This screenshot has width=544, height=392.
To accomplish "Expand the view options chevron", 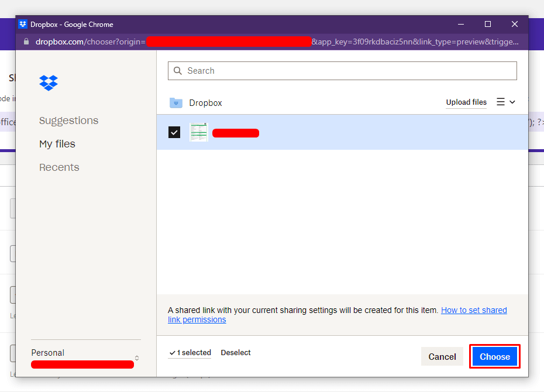I will [x=512, y=102].
